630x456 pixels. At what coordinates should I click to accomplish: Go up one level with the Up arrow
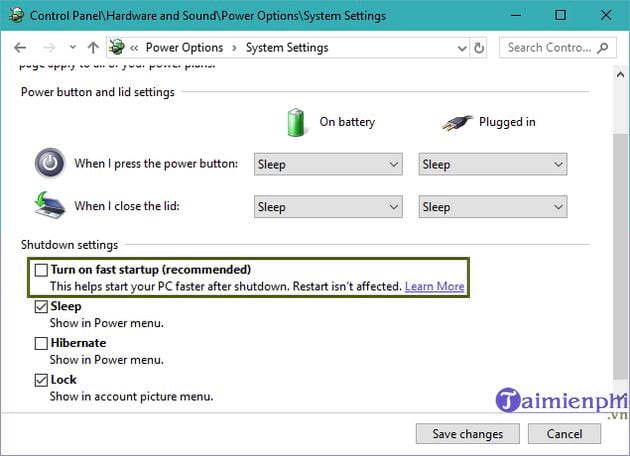coord(93,48)
